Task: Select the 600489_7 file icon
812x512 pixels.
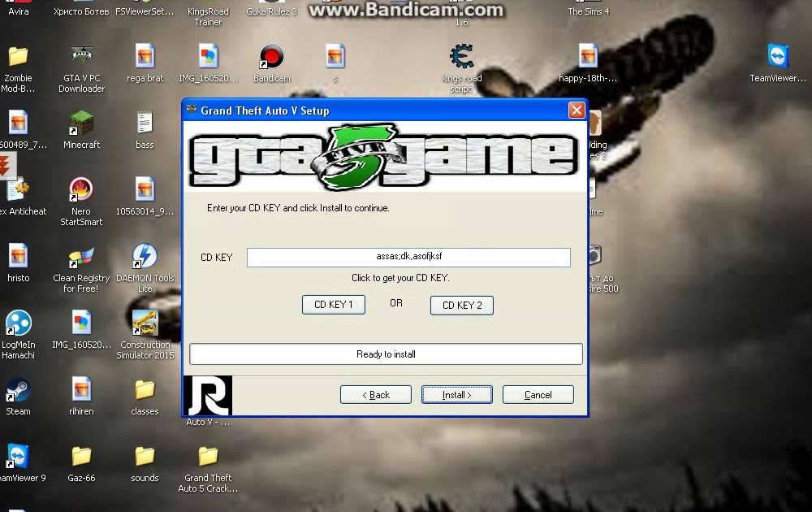Action: 18,123
